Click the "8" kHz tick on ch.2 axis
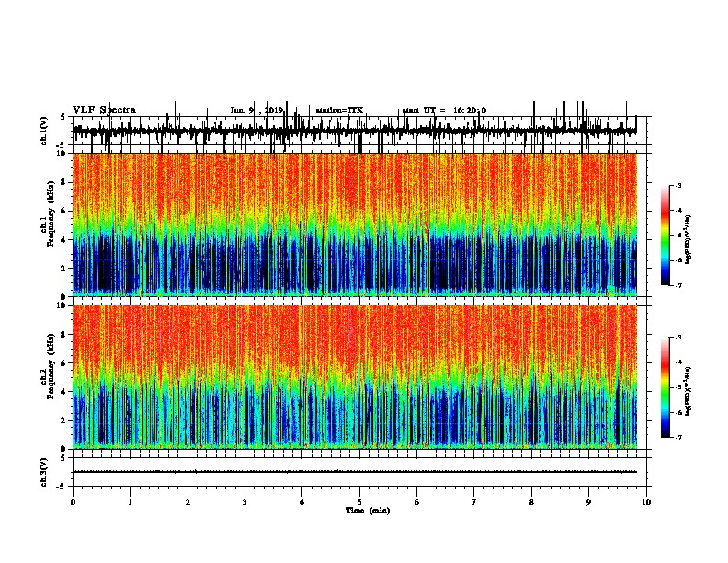The image size is (728, 563). tap(63, 335)
